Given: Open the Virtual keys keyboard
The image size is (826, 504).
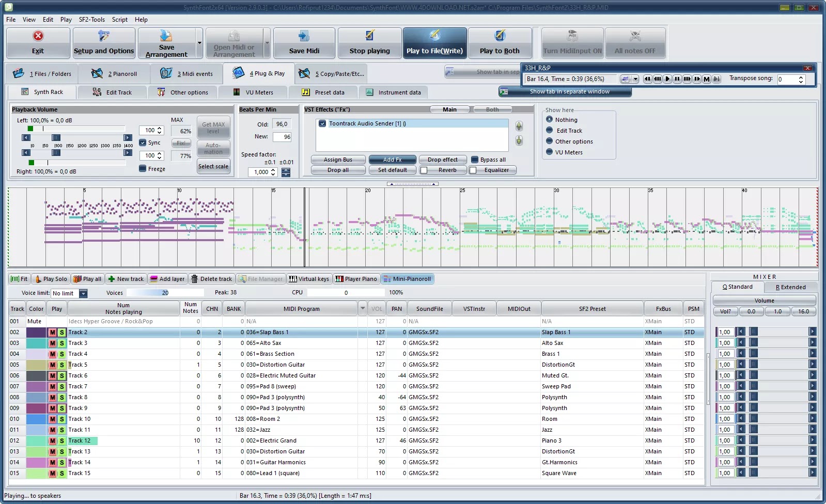Looking at the screenshot, I should coord(308,279).
